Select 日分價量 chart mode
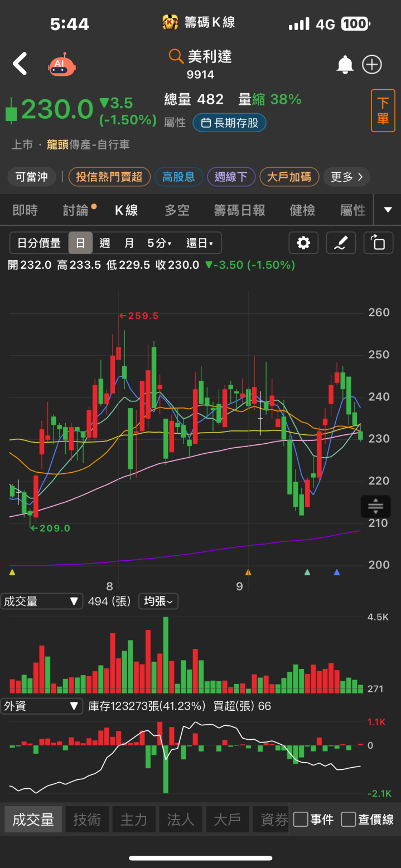401x868 pixels. click(x=39, y=243)
